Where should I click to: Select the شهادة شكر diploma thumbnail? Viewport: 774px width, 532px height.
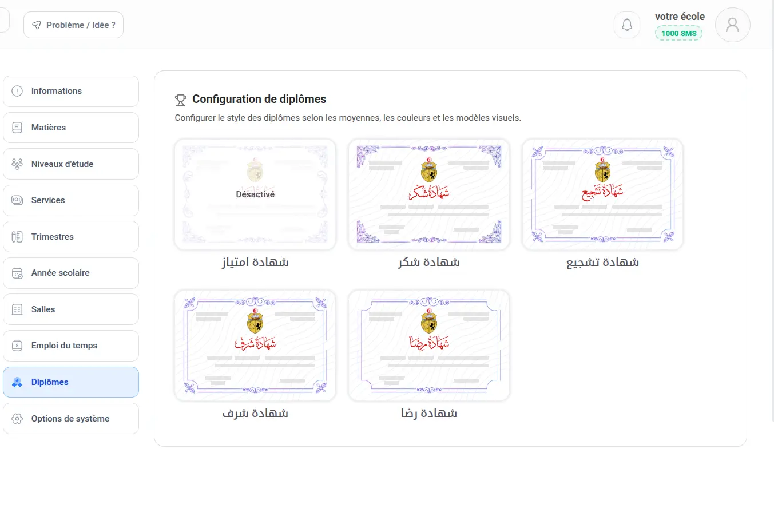tap(429, 194)
